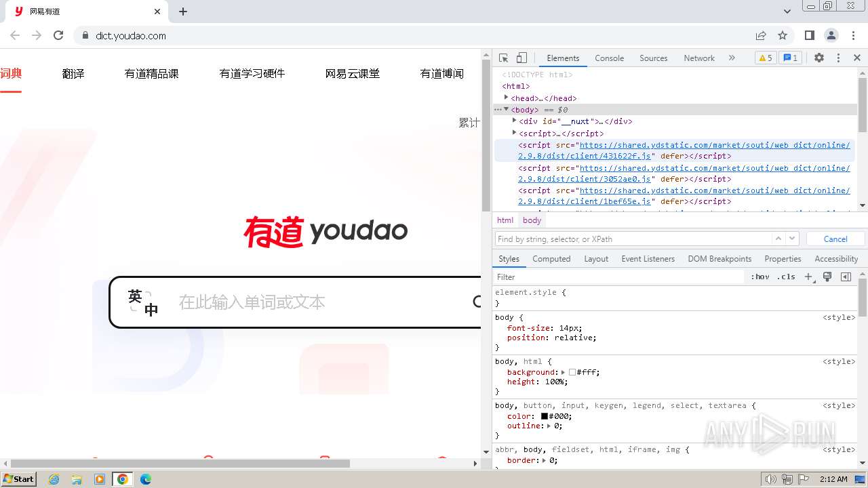Toggle the browser side panel icon
The width and height of the screenshot is (868, 488).
point(809,35)
